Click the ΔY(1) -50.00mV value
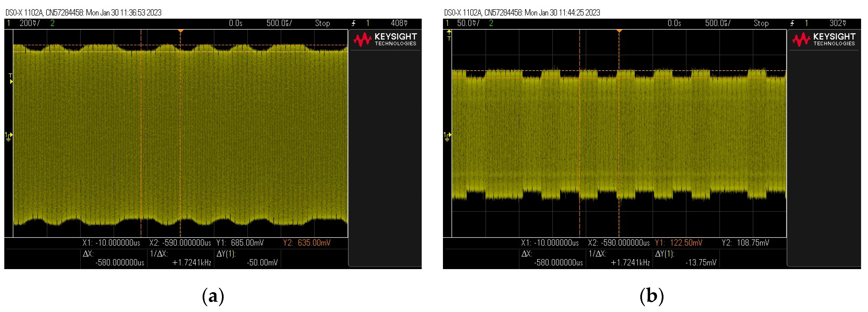Viewport: 868px width, 312px height. click(x=263, y=262)
